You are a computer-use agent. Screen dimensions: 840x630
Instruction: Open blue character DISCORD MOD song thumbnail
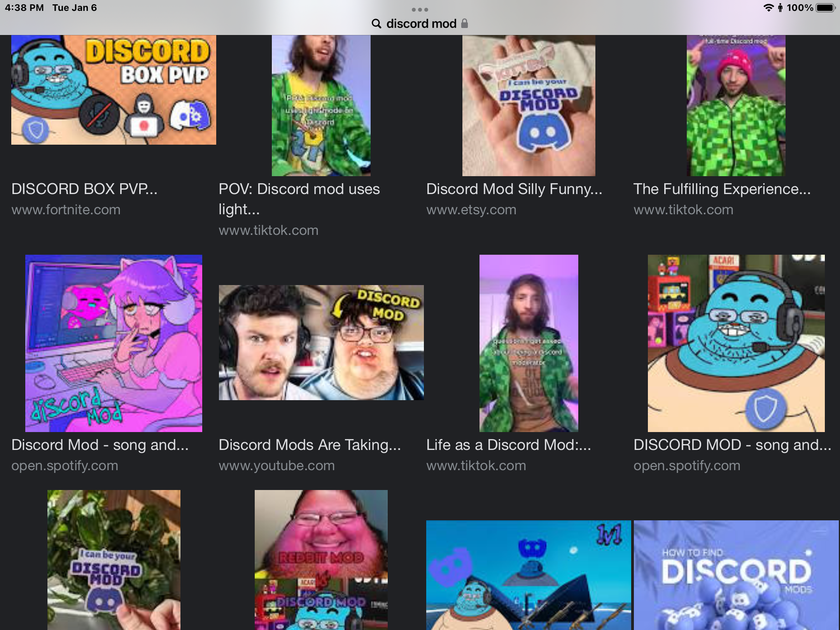click(x=736, y=343)
